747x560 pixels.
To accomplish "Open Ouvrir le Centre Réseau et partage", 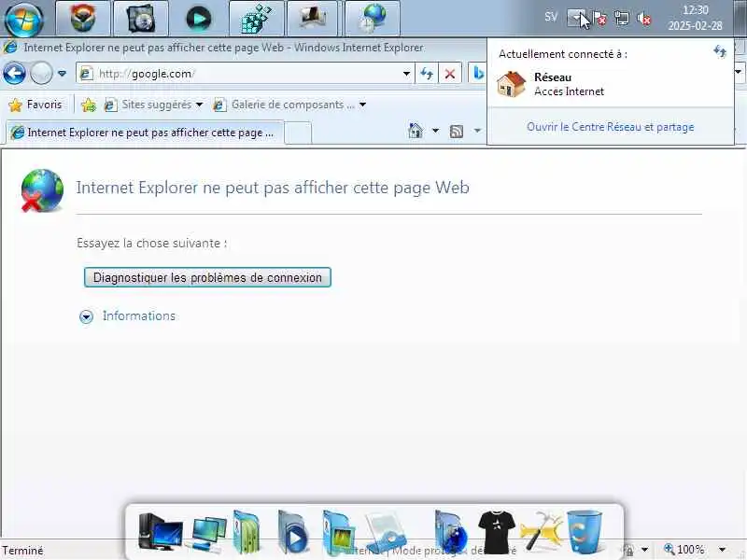I will pos(611,127).
